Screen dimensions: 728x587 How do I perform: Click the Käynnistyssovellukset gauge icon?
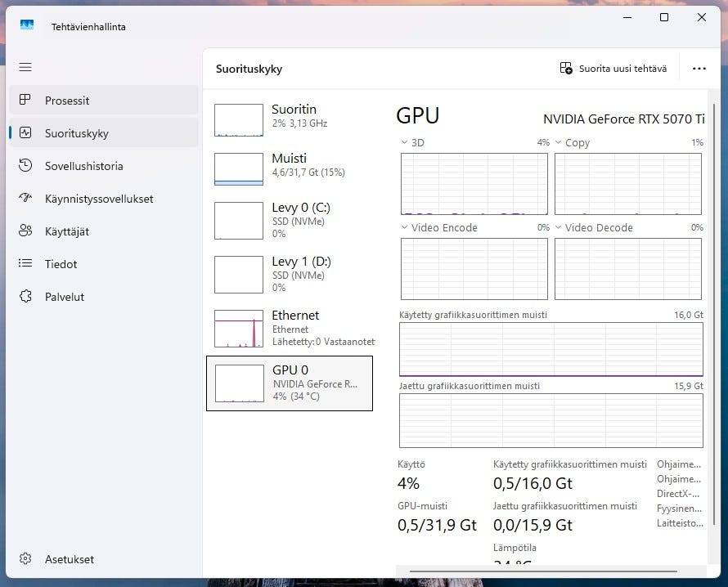(25, 198)
